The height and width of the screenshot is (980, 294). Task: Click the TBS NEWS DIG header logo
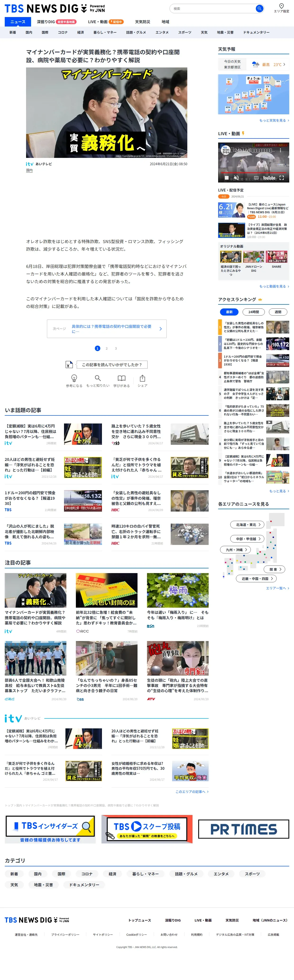point(55,8)
